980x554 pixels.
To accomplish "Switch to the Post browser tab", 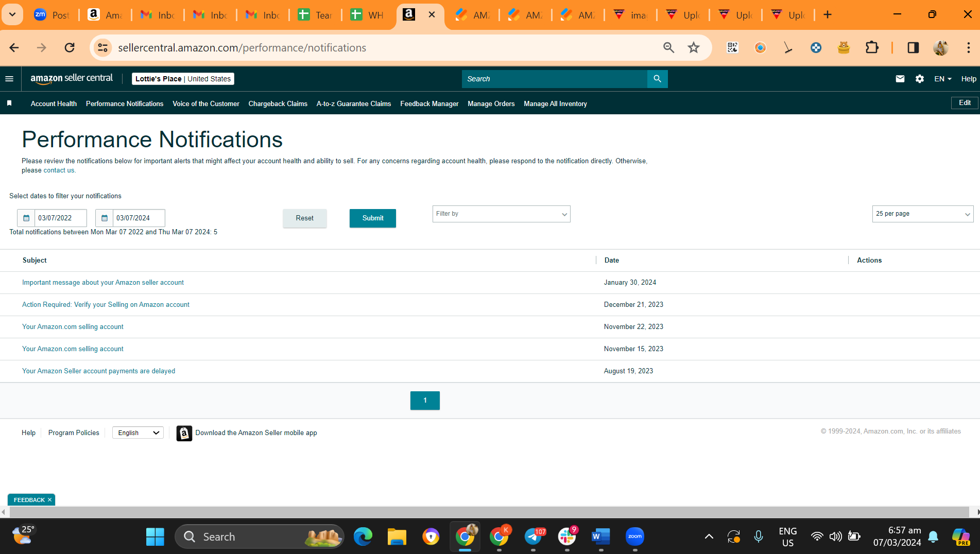I will 52,15.
